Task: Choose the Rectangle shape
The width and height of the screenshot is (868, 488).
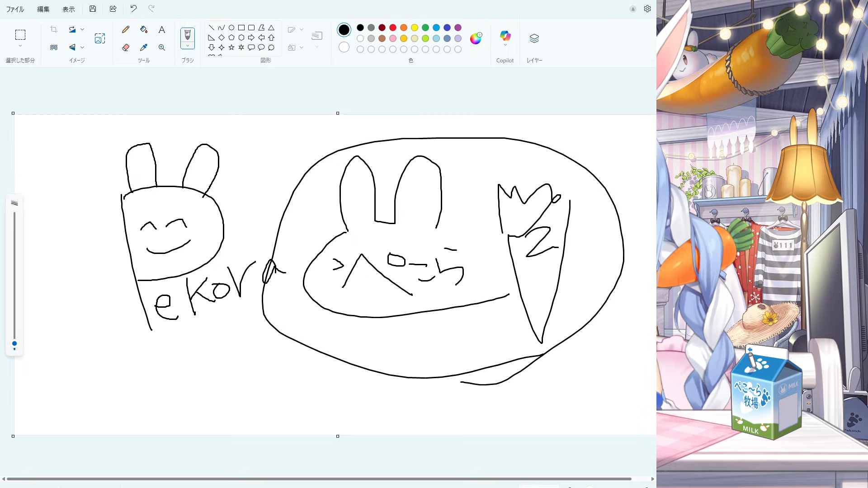Action: click(241, 28)
